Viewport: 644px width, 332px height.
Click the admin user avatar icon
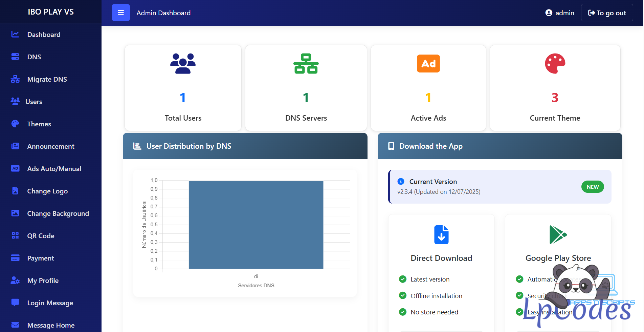pyautogui.click(x=549, y=13)
